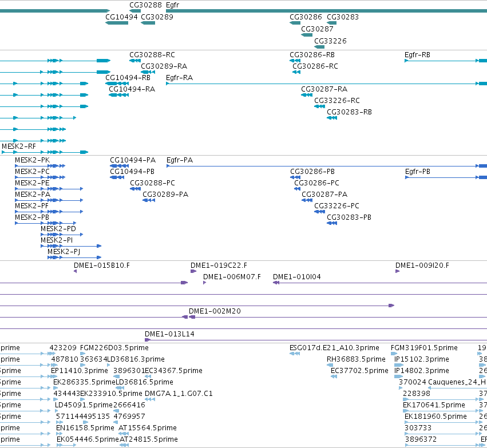Click the CG30286 gene label
Image resolution: width=487 pixels, height=448 pixels.
click(x=306, y=17)
